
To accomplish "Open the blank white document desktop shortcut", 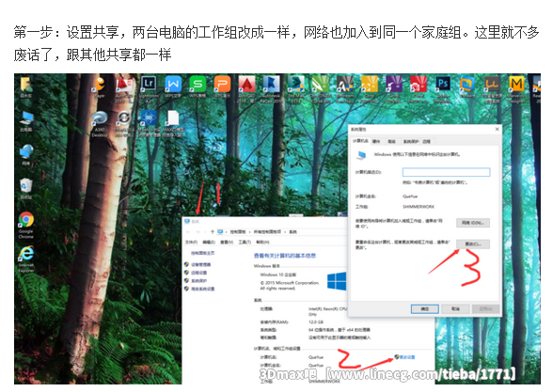I will point(173,123).
